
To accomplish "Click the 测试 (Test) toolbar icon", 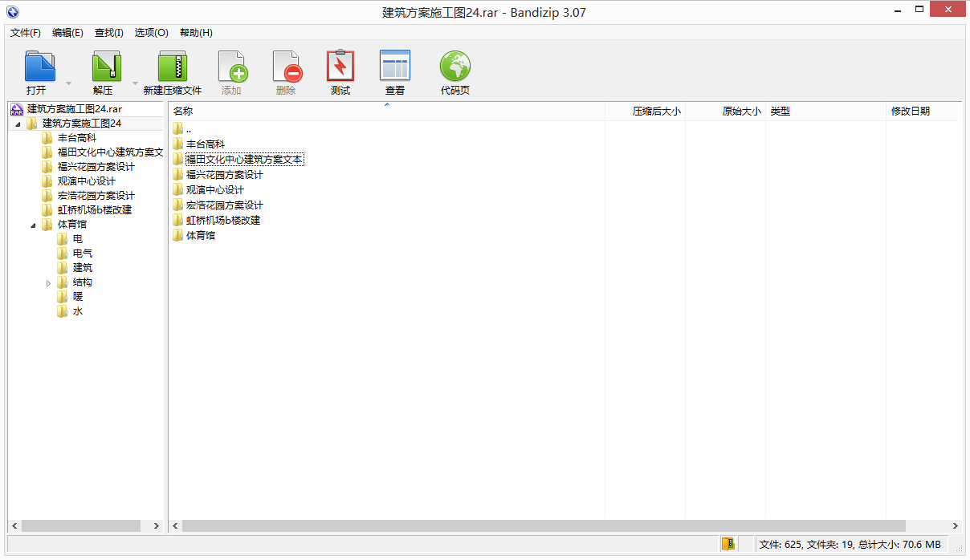I will [x=340, y=67].
